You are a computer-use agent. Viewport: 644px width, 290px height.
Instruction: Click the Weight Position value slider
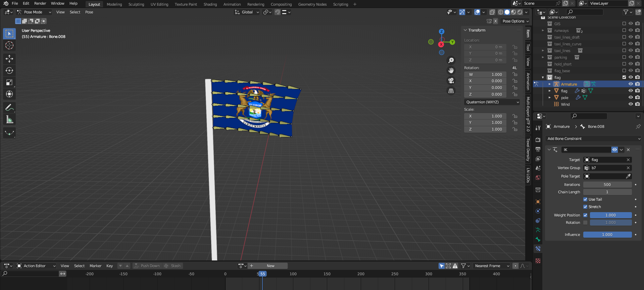(611, 215)
